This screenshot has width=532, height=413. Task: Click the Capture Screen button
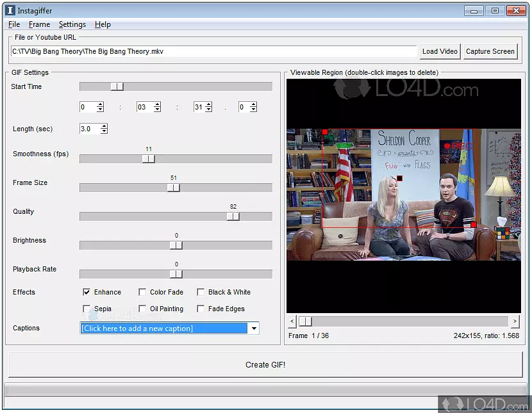[490, 51]
